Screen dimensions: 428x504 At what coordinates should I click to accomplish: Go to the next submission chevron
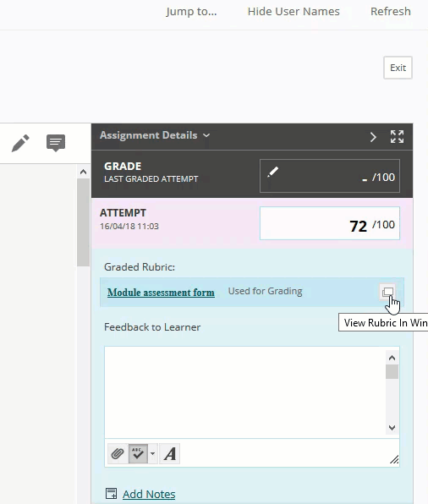(373, 137)
